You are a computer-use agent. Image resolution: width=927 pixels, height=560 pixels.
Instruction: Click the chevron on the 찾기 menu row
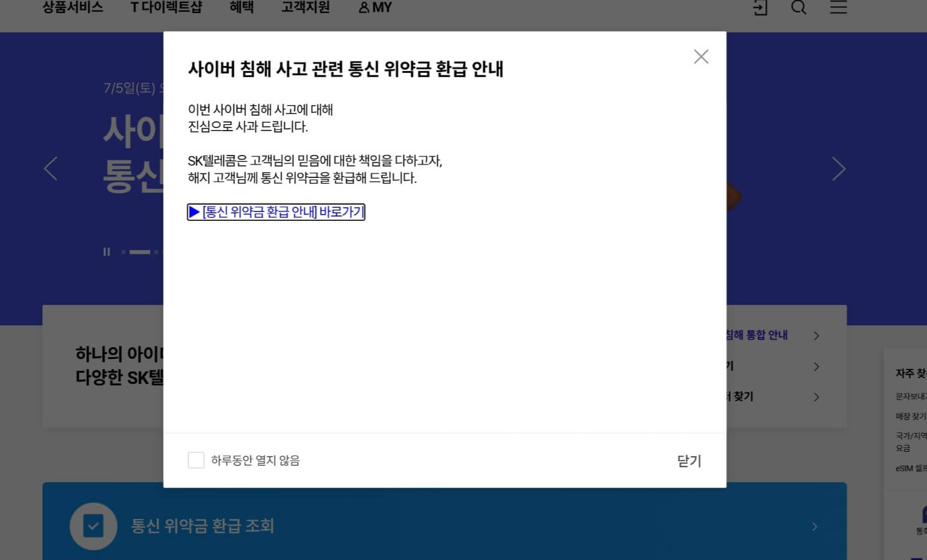(x=816, y=396)
